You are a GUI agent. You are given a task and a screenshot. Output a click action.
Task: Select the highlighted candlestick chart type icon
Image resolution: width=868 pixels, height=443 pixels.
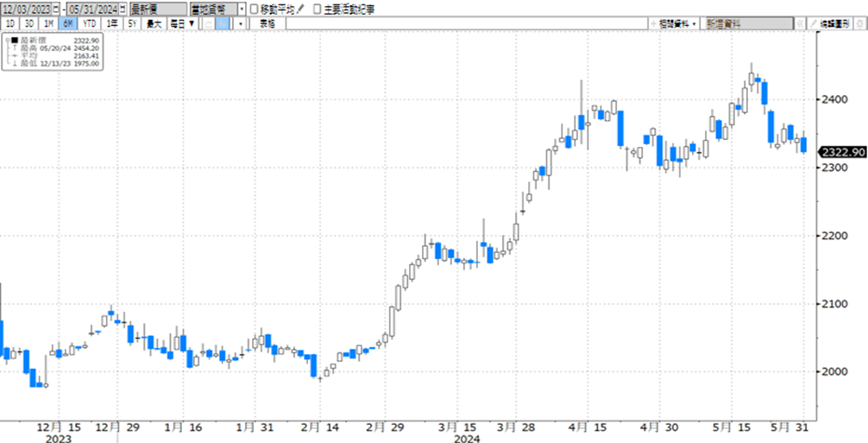(223, 24)
